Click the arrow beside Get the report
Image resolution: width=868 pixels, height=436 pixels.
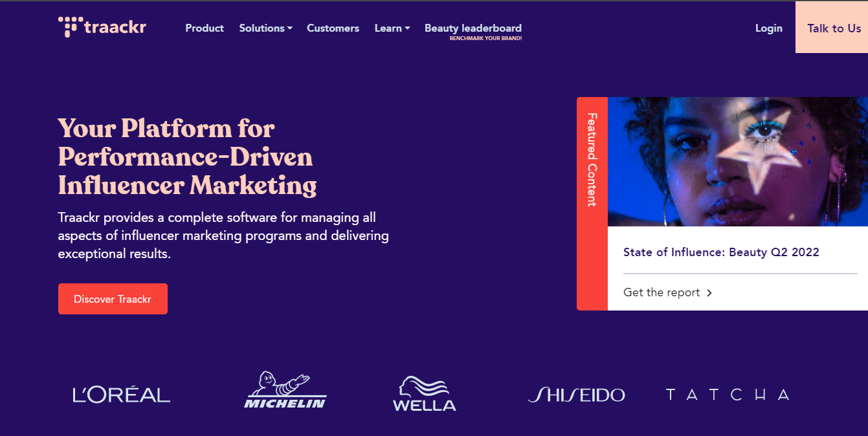click(x=709, y=293)
